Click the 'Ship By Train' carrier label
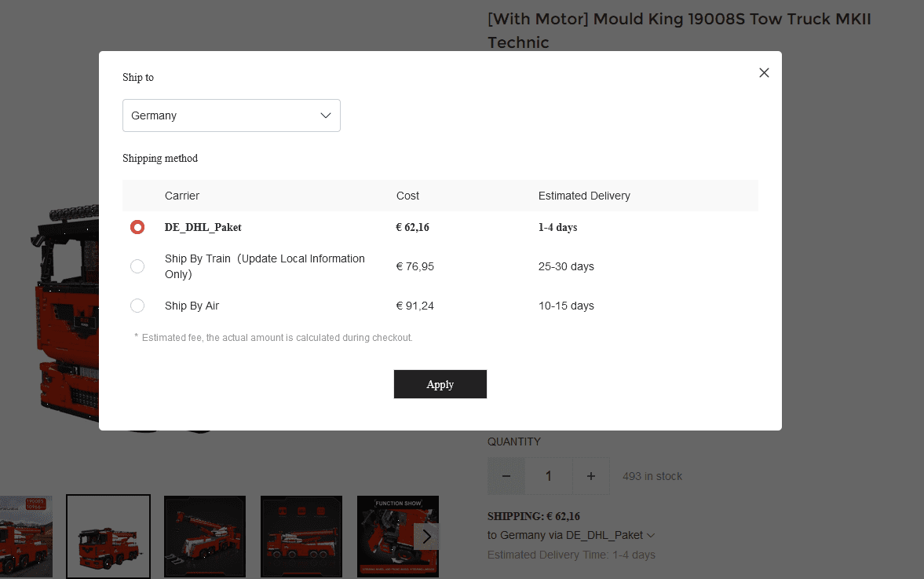924x579 pixels. (265, 266)
